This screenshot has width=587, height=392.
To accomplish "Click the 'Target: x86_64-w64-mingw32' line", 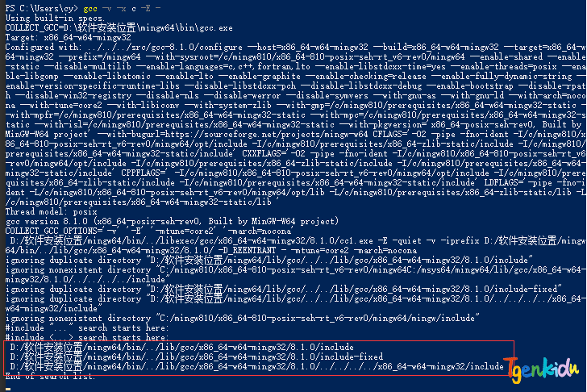I will pos(68,37).
